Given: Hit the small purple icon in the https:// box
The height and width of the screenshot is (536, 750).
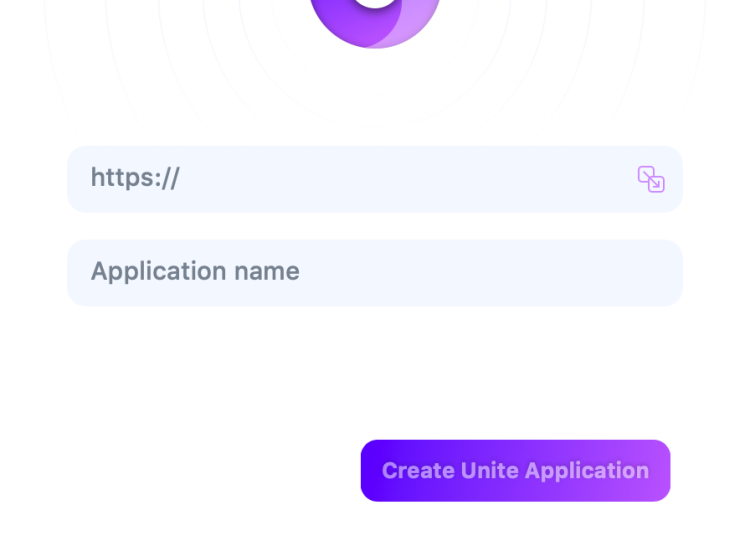Looking at the screenshot, I should click(651, 179).
